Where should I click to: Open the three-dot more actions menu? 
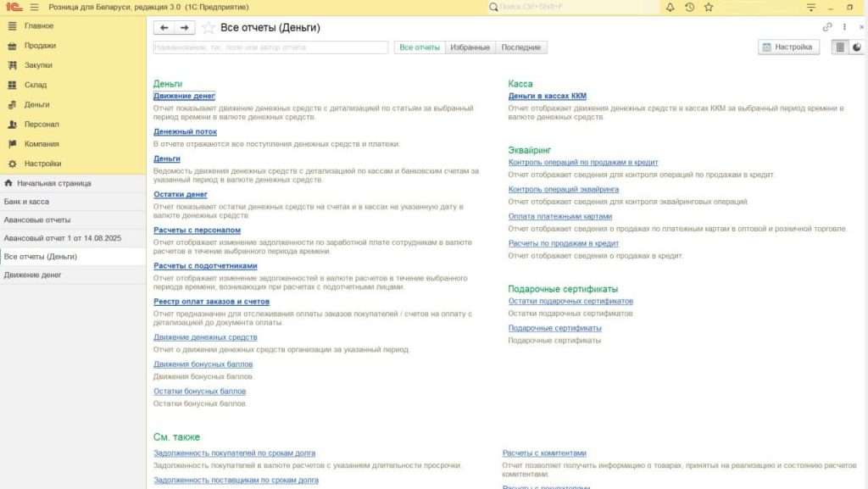coord(844,27)
